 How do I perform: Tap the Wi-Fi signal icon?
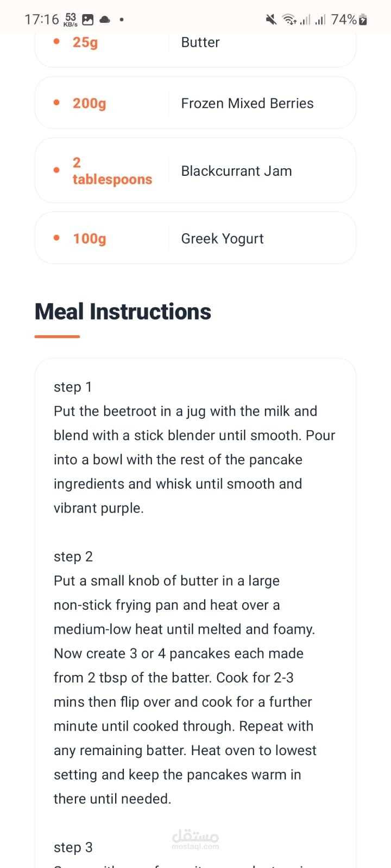coord(288,20)
